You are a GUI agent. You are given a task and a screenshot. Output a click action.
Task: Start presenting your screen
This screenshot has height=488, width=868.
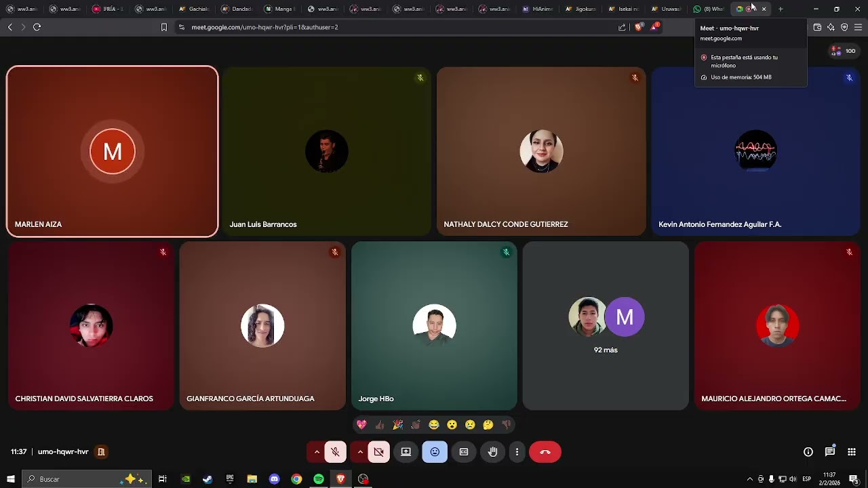click(x=406, y=452)
